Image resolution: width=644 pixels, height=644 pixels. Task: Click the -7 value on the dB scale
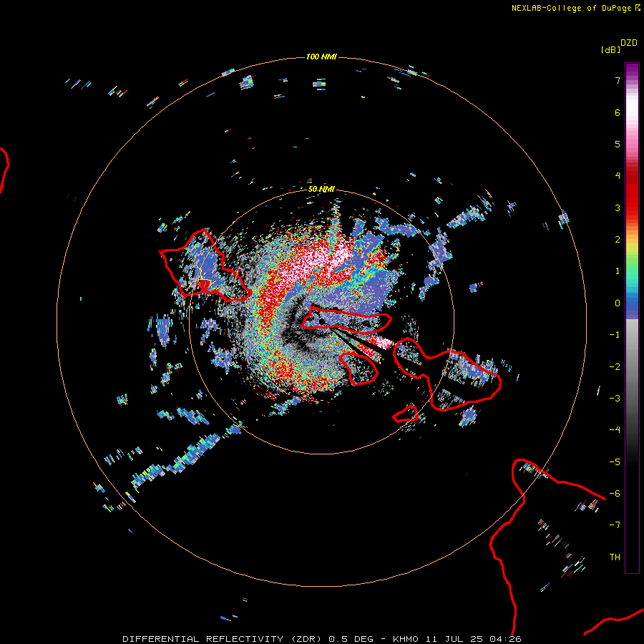615,525
